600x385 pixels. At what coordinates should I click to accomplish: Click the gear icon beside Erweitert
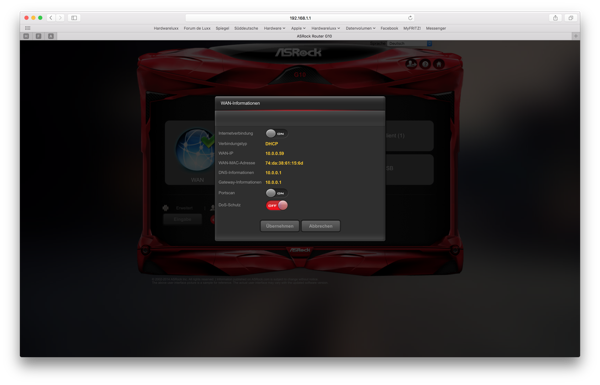tap(165, 208)
